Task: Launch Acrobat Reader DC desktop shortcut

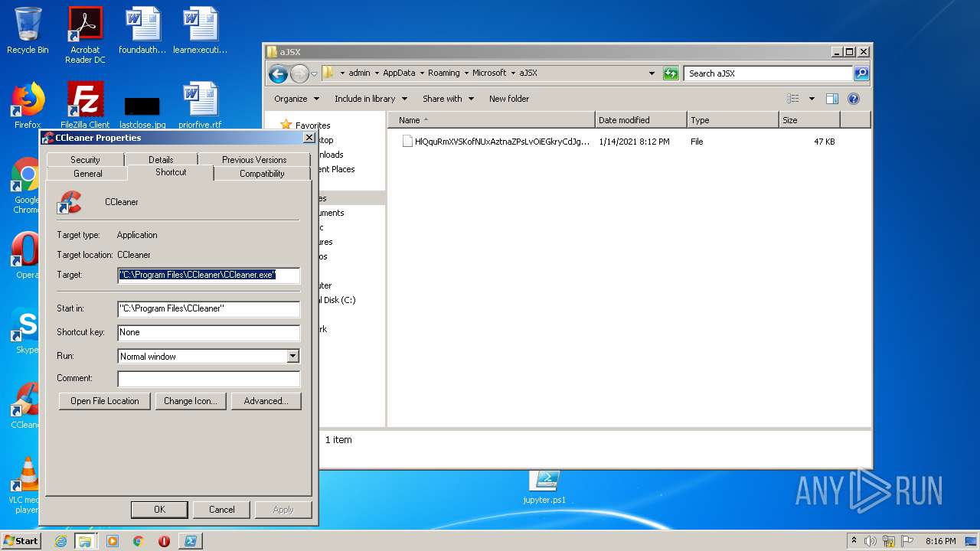Action: (85, 34)
